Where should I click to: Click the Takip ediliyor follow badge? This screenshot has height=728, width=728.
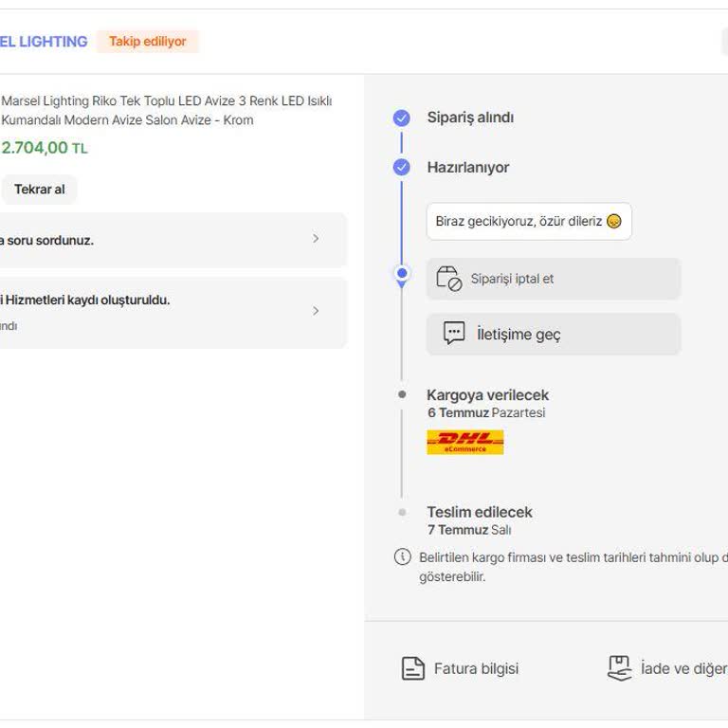pyautogui.click(x=148, y=42)
